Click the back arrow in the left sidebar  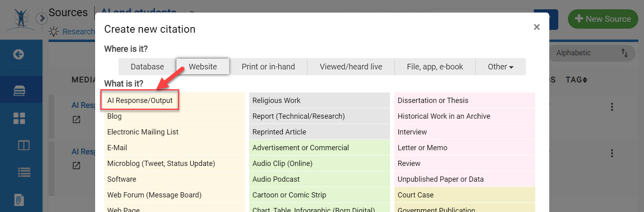pyautogui.click(x=19, y=55)
